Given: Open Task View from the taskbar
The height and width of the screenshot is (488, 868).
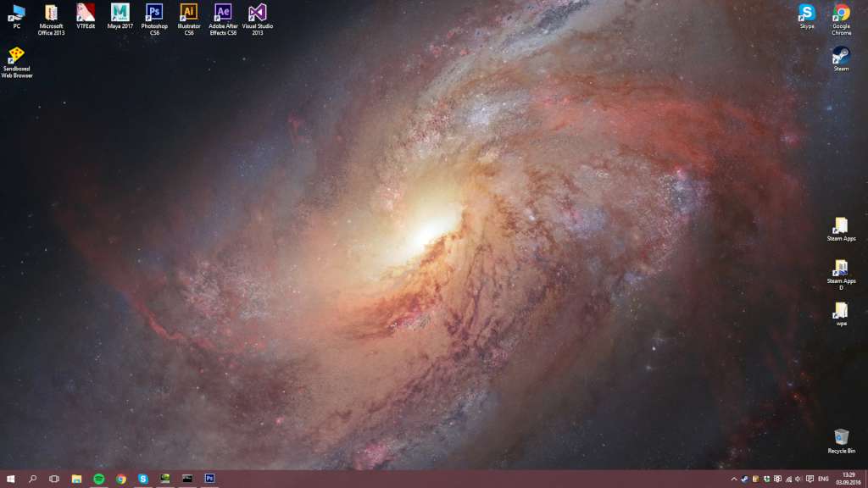Looking at the screenshot, I should click(x=53, y=480).
